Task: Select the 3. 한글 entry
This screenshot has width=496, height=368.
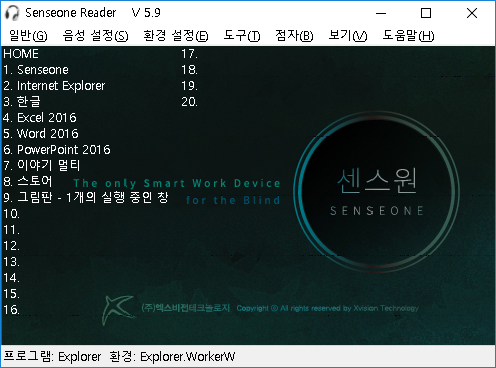Action: pos(22,102)
